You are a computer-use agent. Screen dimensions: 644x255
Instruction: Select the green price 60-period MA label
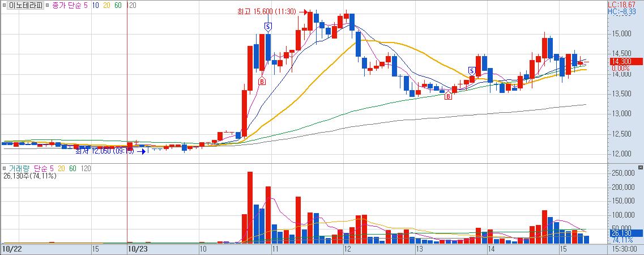point(118,6)
